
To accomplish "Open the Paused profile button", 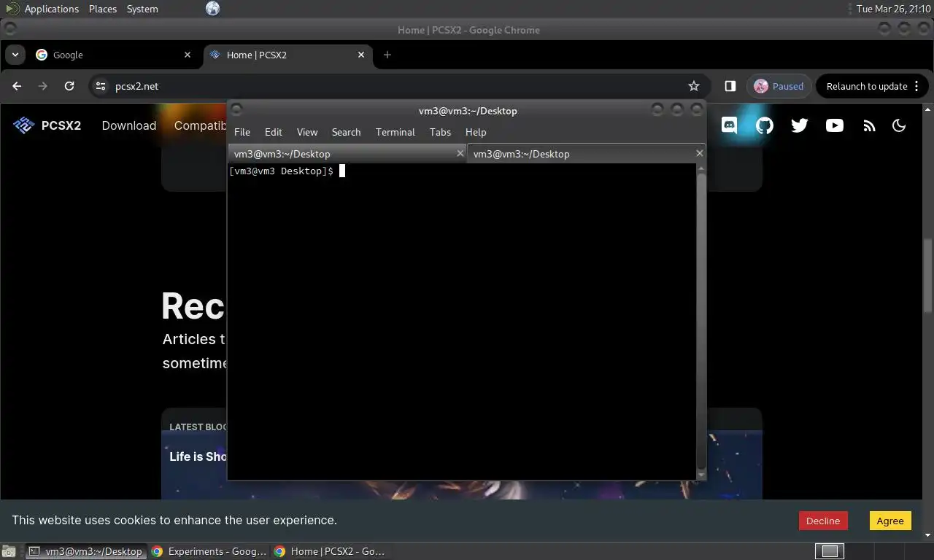I will click(779, 86).
